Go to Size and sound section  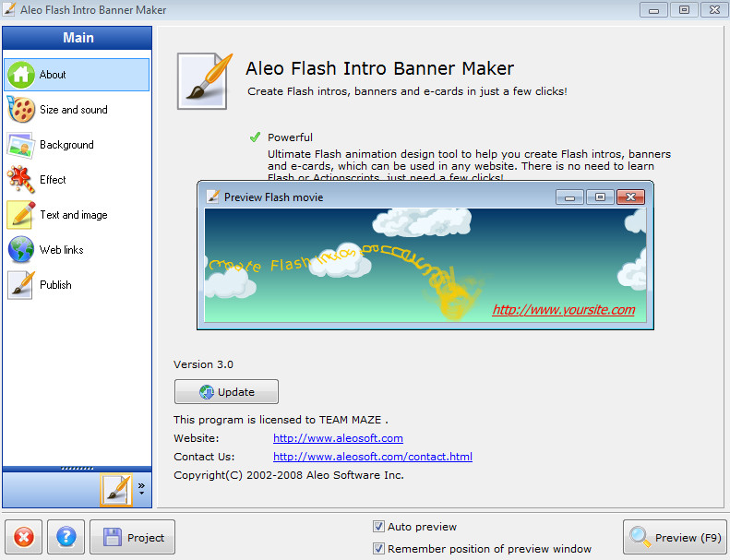[x=74, y=110]
